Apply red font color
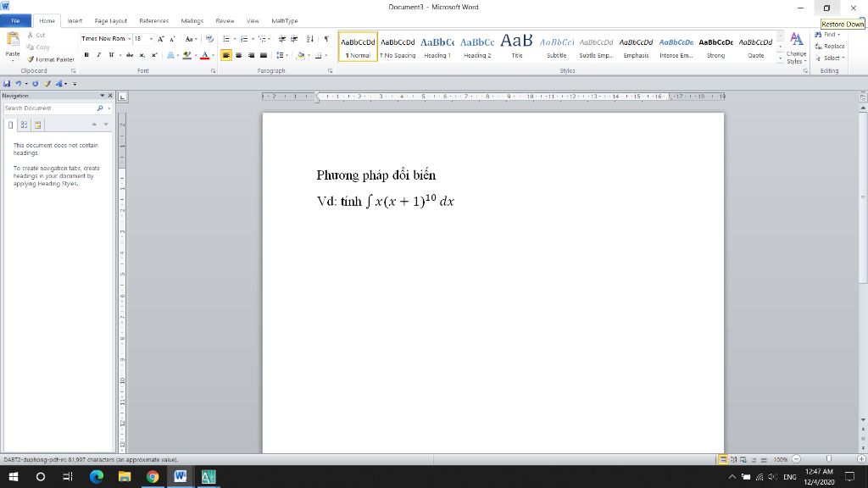The width and height of the screenshot is (868, 488). 204,55
